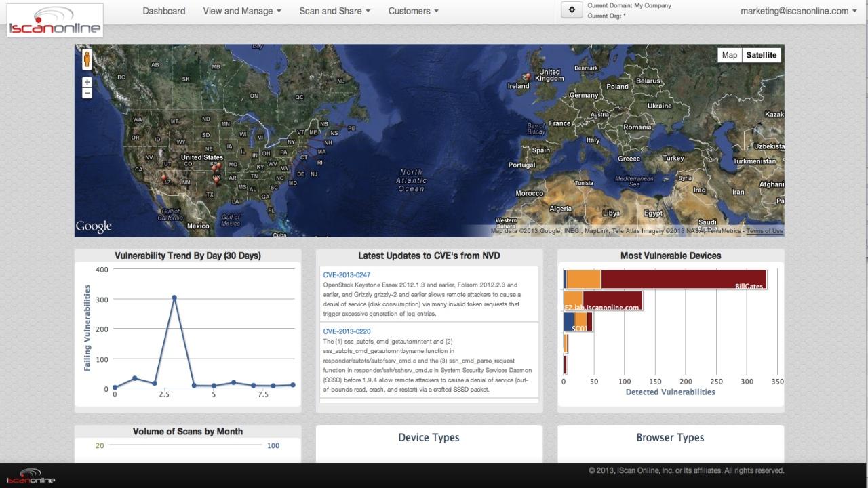The height and width of the screenshot is (488, 868).
Task: Click the Vulnerability Trend By Day title
Action: click(x=188, y=256)
